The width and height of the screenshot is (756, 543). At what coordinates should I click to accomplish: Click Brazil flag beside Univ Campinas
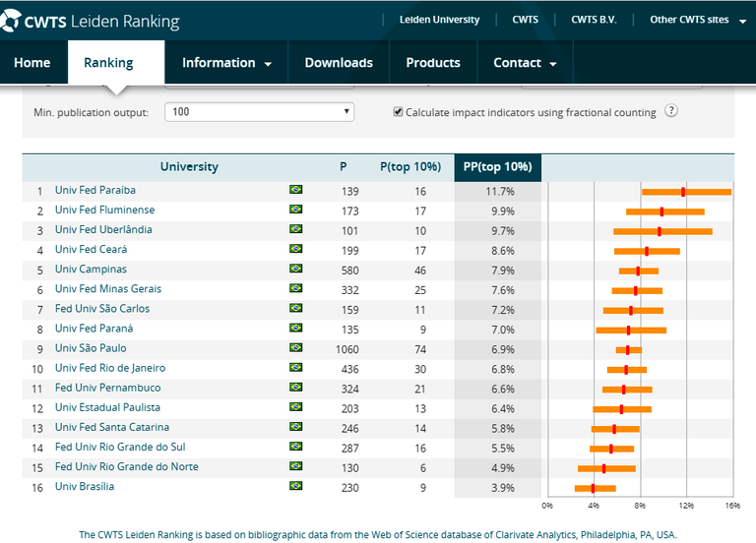click(x=295, y=270)
